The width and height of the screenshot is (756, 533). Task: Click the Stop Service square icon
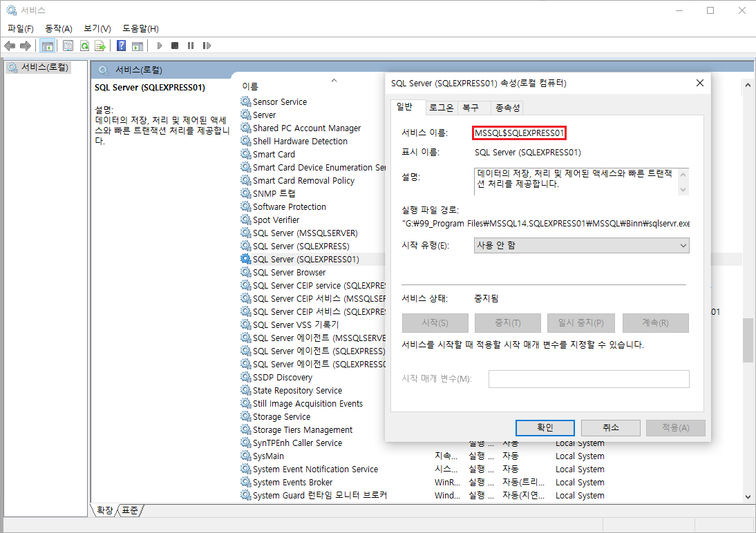175,46
